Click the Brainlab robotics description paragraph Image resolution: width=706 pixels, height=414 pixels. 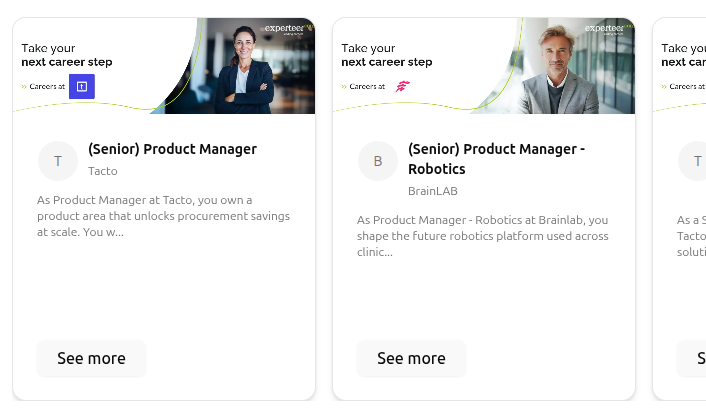click(482, 235)
